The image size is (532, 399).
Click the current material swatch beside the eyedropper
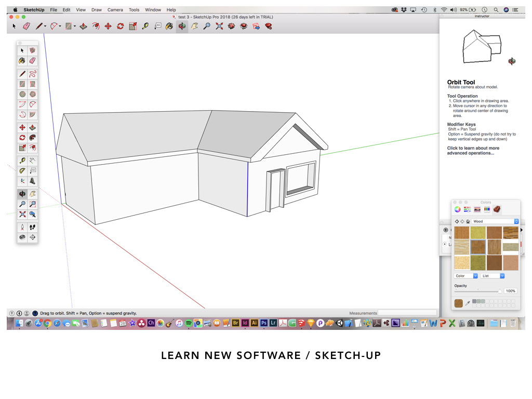[458, 303]
